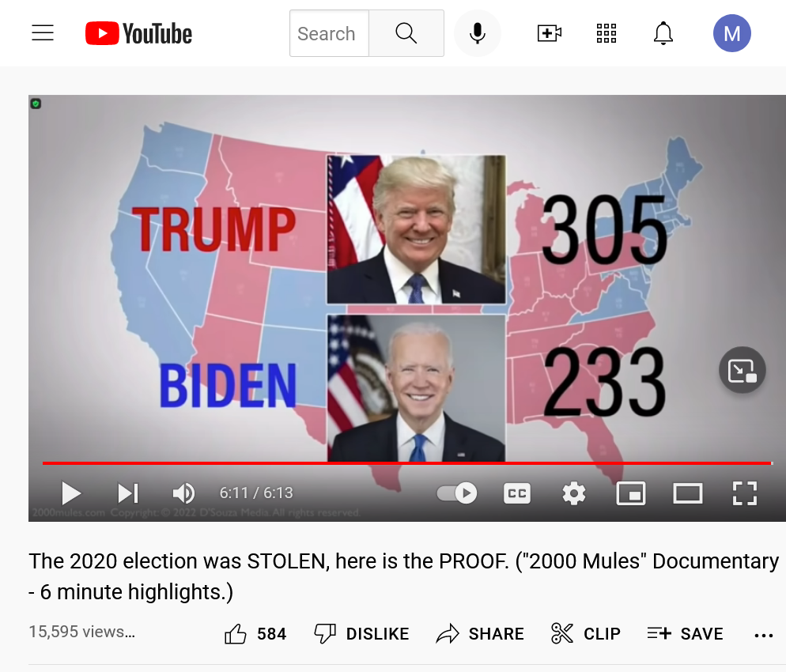Viewport: 786px width, 672px height.
Task: Enter full screen mode
Action: click(744, 493)
